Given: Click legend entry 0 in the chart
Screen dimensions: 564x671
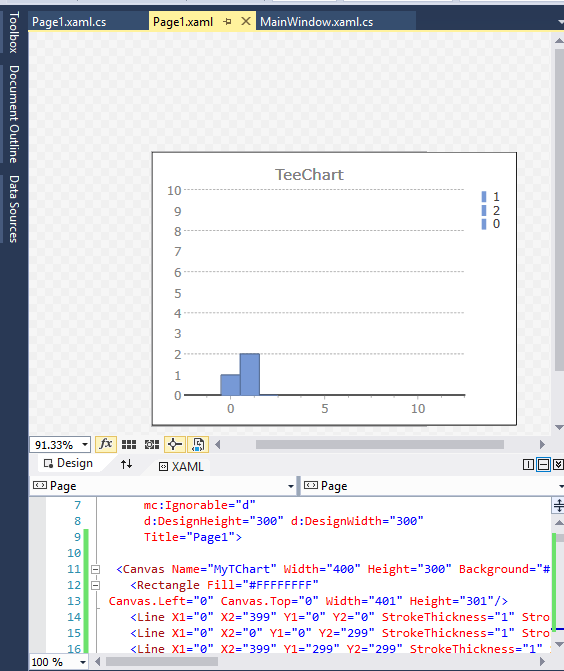Looking at the screenshot, I should [x=490, y=224].
